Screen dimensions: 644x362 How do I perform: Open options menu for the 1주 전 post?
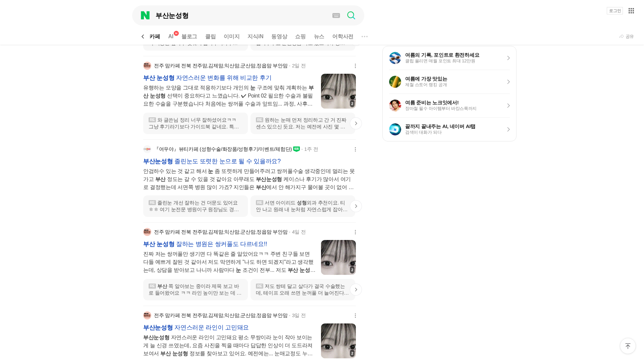click(356, 149)
